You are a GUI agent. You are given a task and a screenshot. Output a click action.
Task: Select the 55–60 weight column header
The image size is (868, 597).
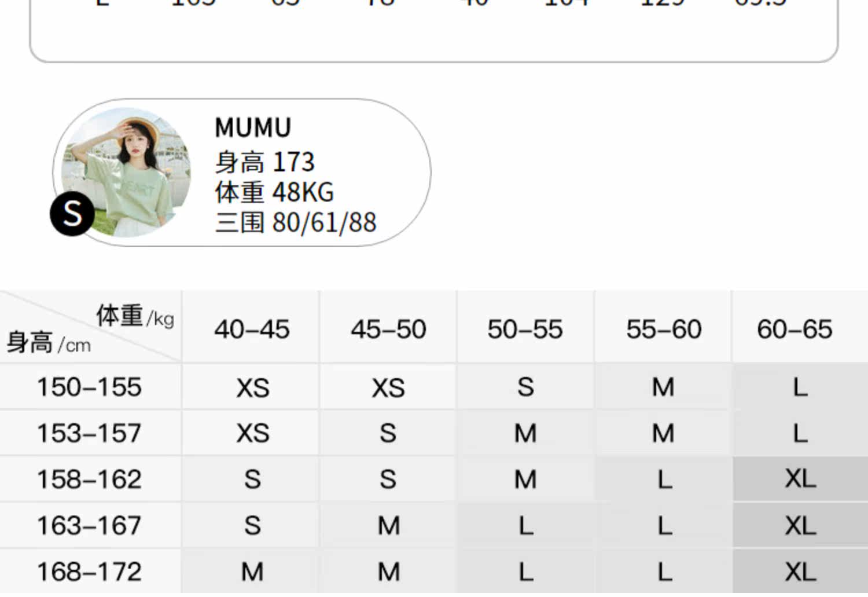click(x=664, y=329)
